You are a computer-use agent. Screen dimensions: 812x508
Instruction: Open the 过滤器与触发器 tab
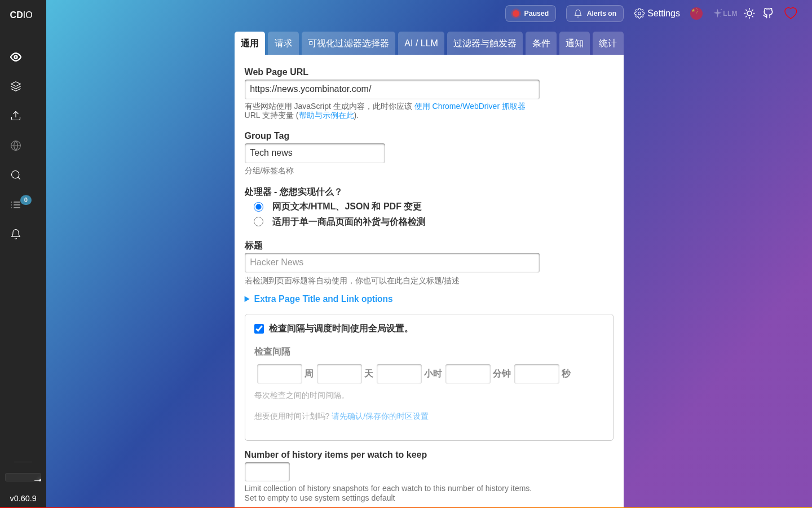pos(485,43)
